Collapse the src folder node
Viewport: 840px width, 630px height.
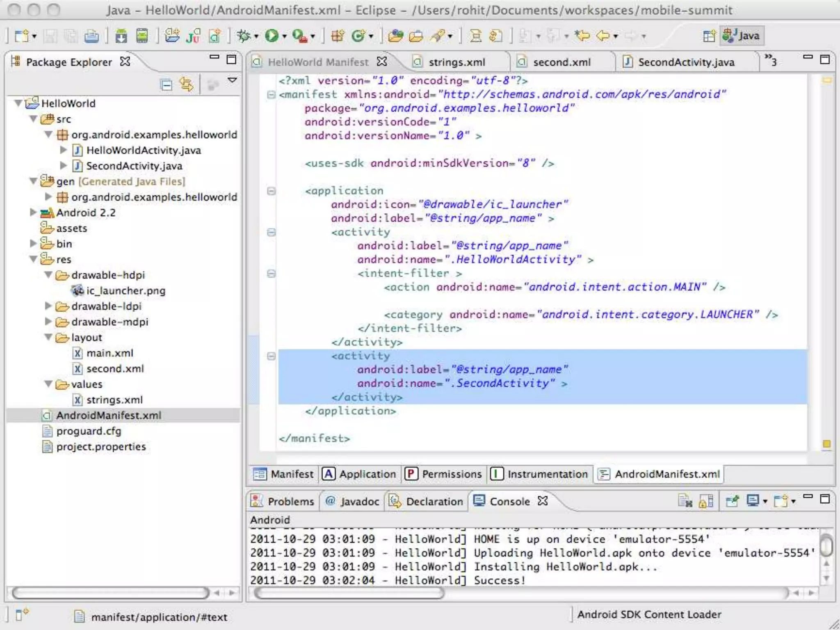coord(33,119)
